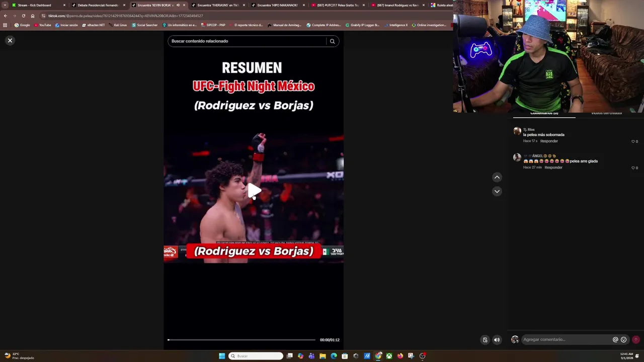Open the 'elhacker.NET' bookmark
This screenshot has height=362, width=644.
(94, 25)
